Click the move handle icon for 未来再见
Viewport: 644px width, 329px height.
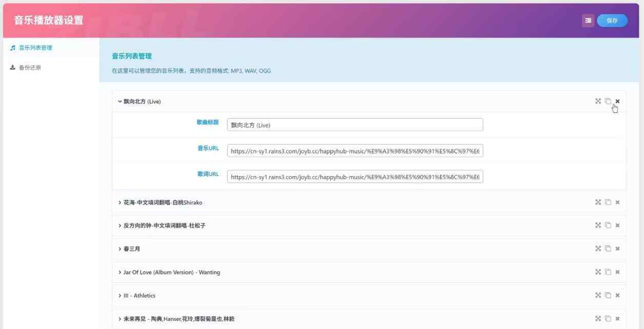coord(598,319)
